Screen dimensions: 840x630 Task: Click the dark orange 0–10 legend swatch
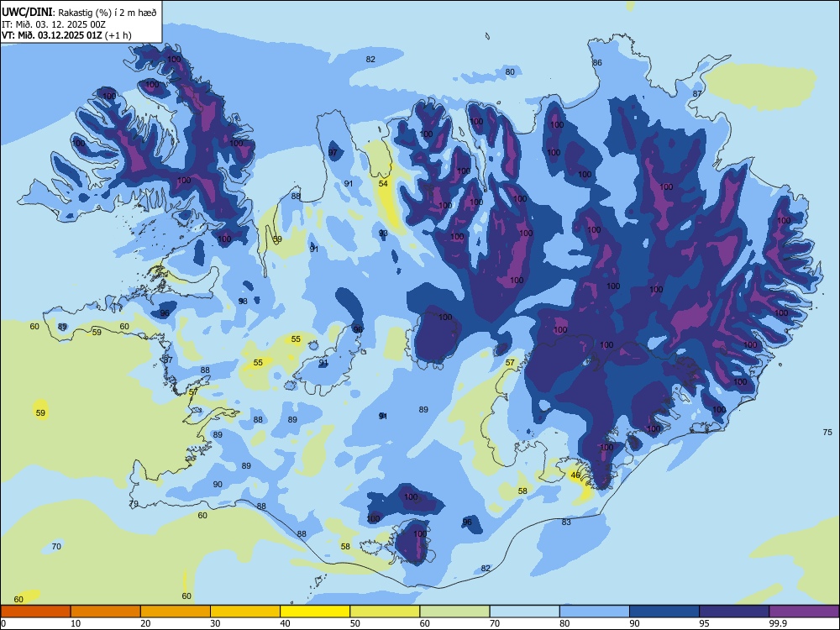point(35,612)
